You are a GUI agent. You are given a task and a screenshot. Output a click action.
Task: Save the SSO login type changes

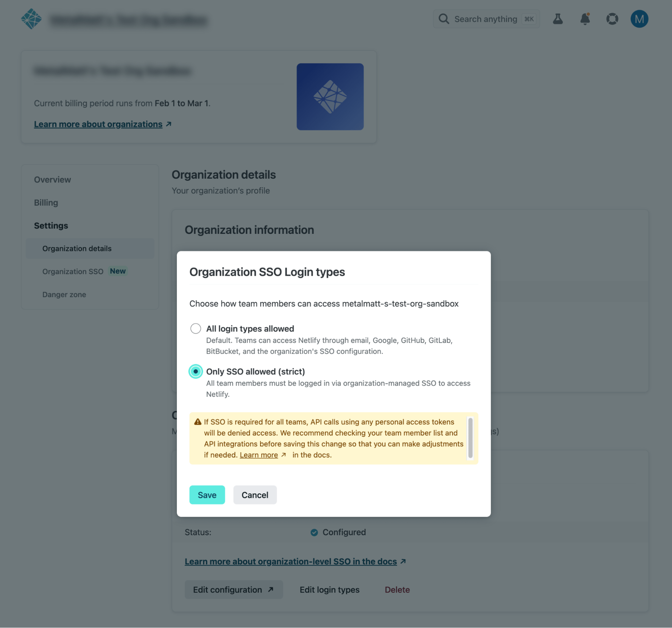tap(207, 495)
